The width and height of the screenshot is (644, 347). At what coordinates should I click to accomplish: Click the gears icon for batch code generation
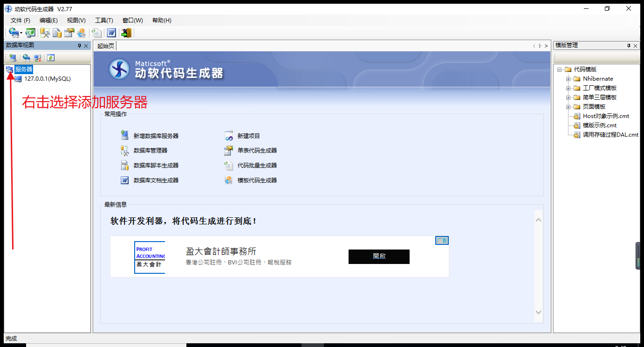point(228,165)
